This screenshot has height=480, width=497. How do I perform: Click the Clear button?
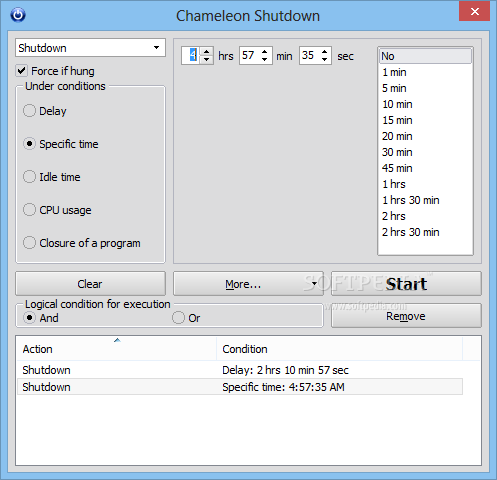click(90, 284)
